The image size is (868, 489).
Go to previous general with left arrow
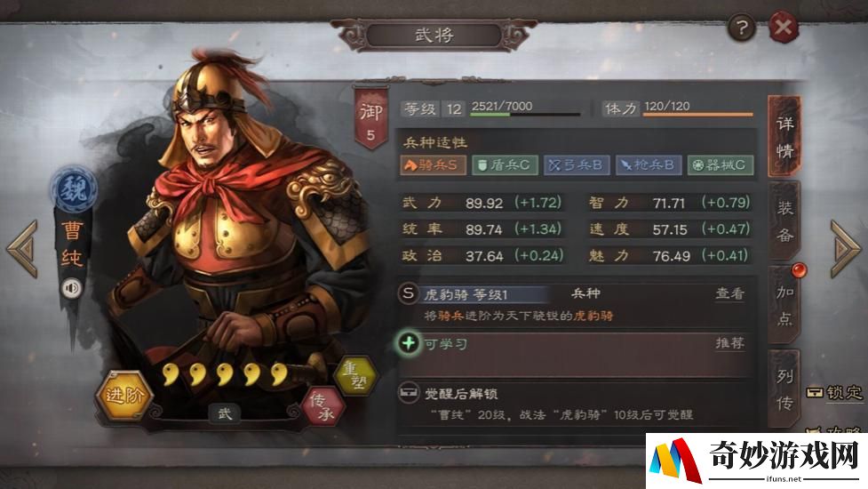(x=22, y=249)
